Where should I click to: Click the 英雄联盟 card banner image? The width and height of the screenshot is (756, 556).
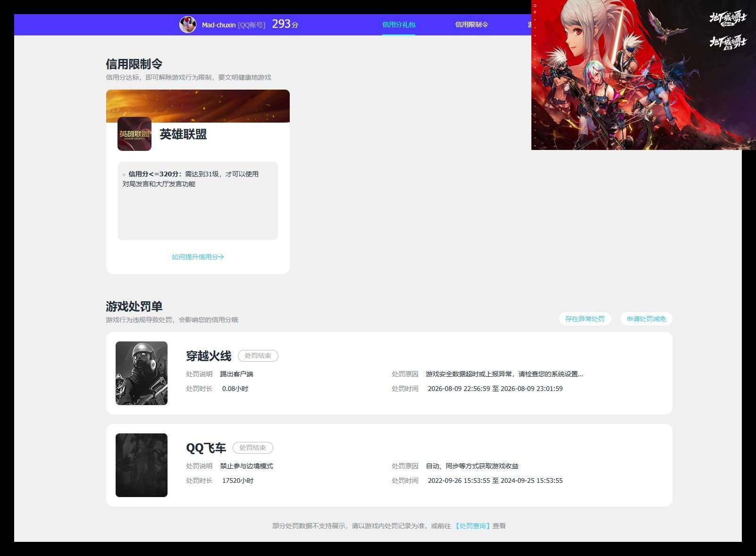(198, 106)
